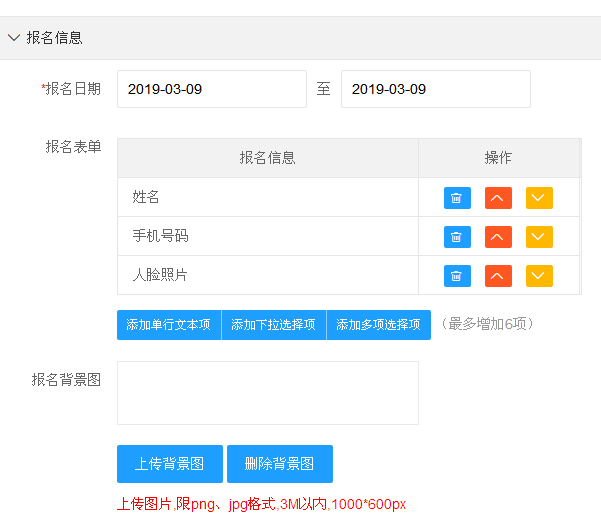This screenshot has width=601, height=528.
Task: Click the 操作 column header
Action: click(498, 158)
